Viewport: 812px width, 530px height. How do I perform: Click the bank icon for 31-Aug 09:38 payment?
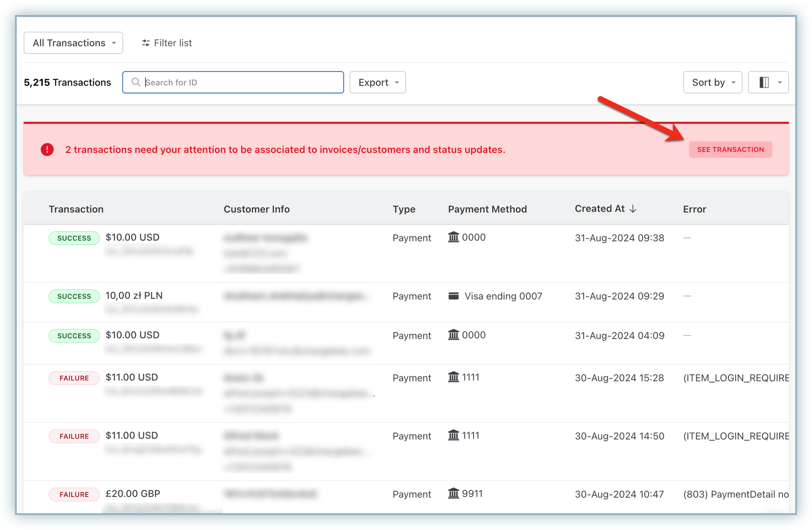coord(453,237)
